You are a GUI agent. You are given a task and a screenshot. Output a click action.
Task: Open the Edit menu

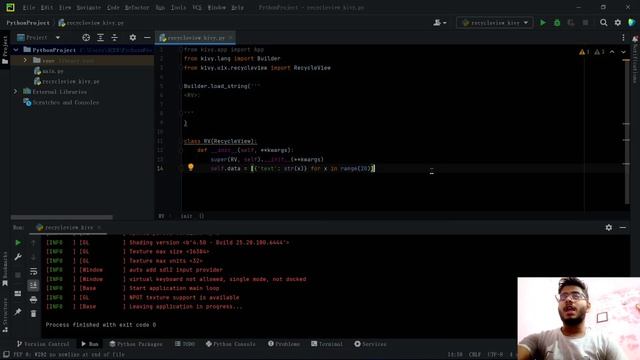click(x=47, y=7)
